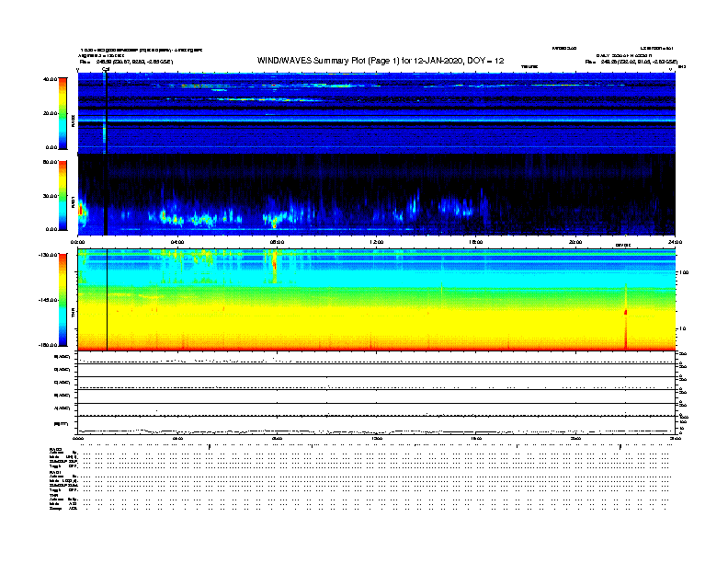Click the red hotspot at start of RAD1 panel
Screen dimensions: 728x563
[80, 211]
